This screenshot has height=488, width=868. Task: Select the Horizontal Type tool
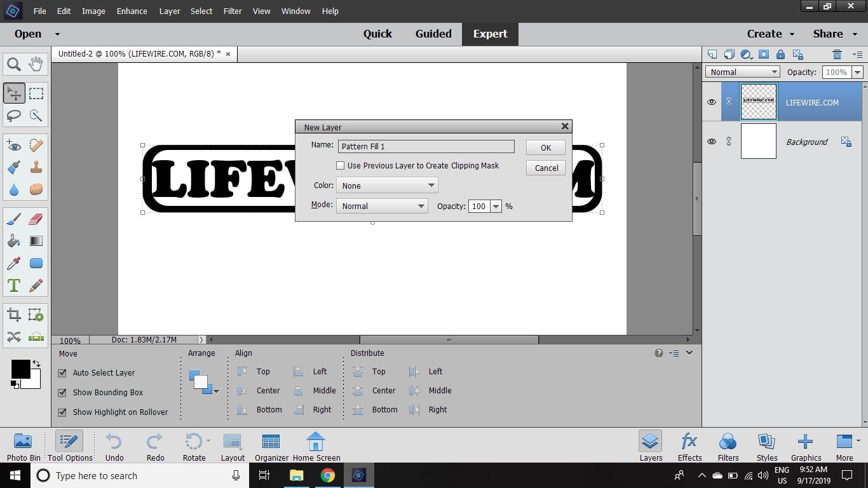[14, 285]
